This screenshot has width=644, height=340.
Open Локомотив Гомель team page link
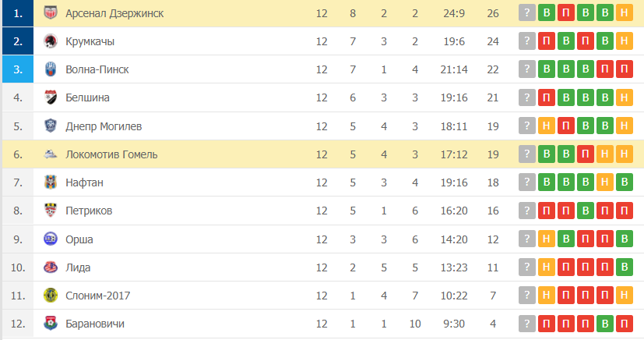[x=111, y=154]
